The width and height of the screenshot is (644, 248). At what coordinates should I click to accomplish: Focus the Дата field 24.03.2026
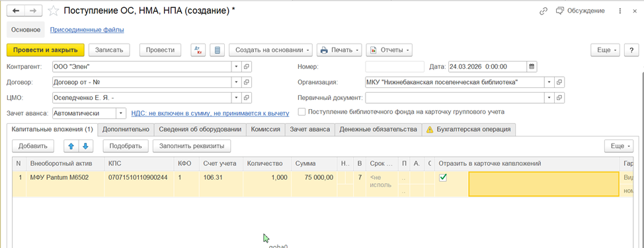point(487,67)
